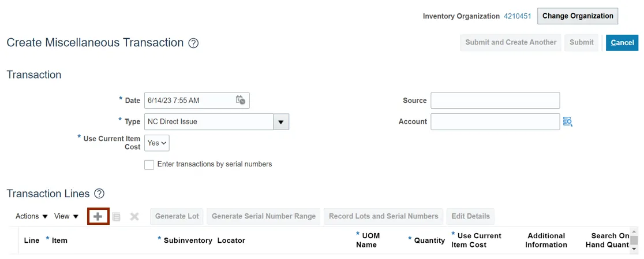
Task: Click inside the Source input field
Action: click(495, 101)
